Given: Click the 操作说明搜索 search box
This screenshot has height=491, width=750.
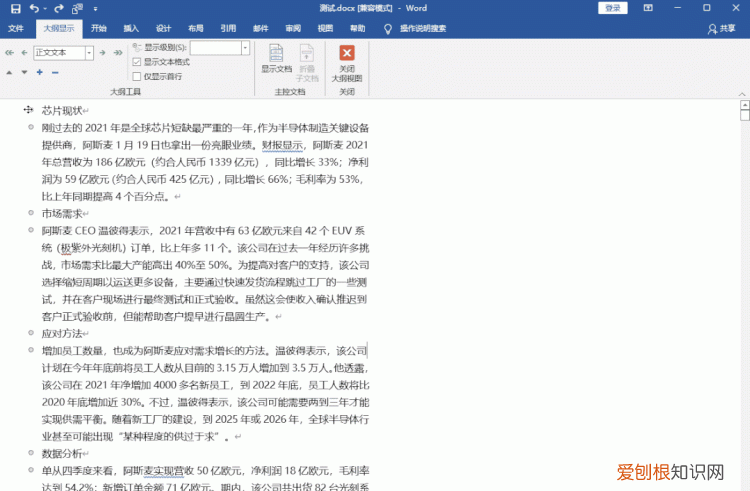Looking at the screenshot, I should point(423,29).
